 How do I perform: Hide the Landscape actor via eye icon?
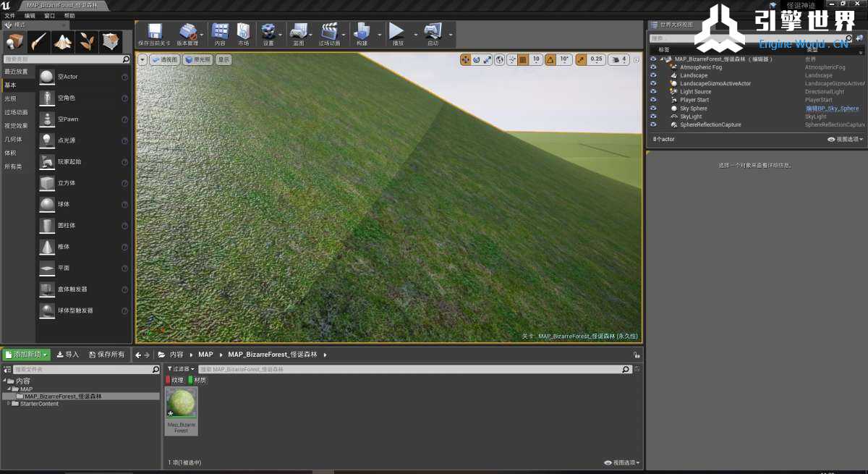coord(653,75)
